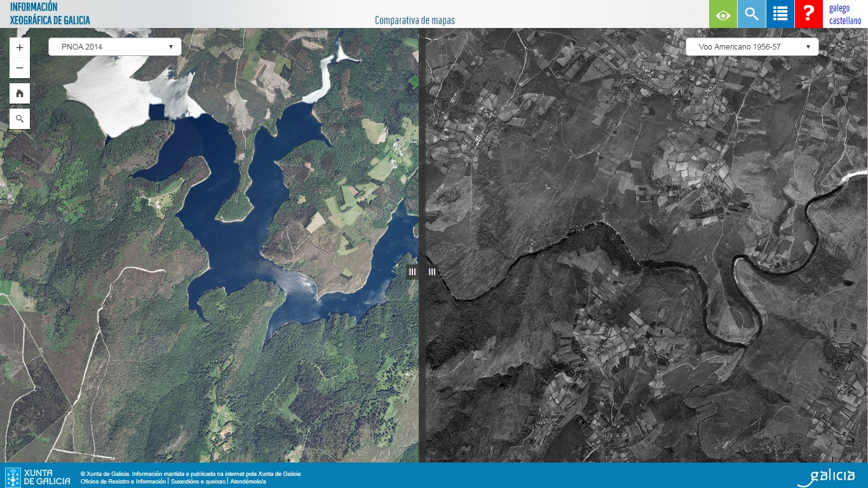
Task: Zoom out using the minus button
Action: tap(20, 68)
